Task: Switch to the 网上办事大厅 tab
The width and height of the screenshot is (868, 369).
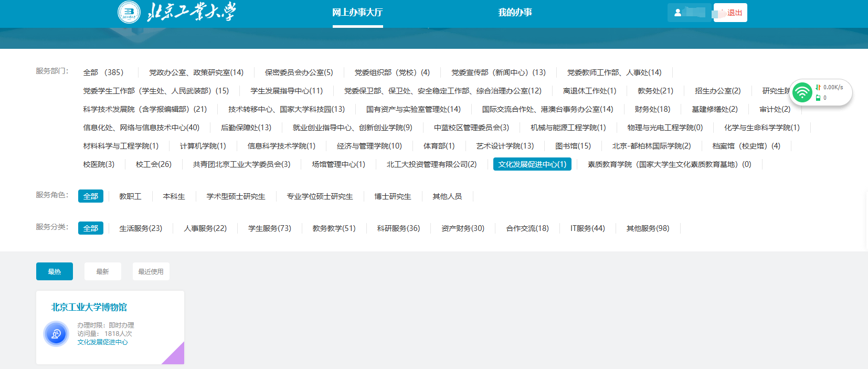Action: pos(357,13)
